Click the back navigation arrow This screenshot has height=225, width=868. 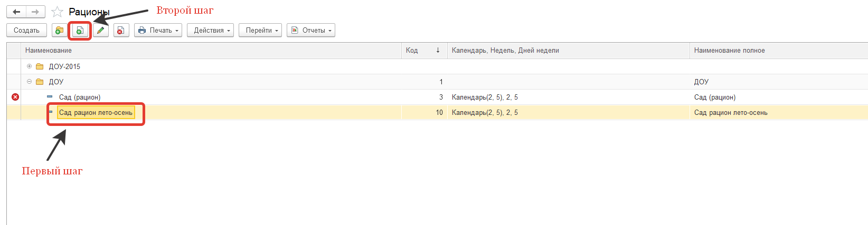pyautogui.click(x=16, y=12)
